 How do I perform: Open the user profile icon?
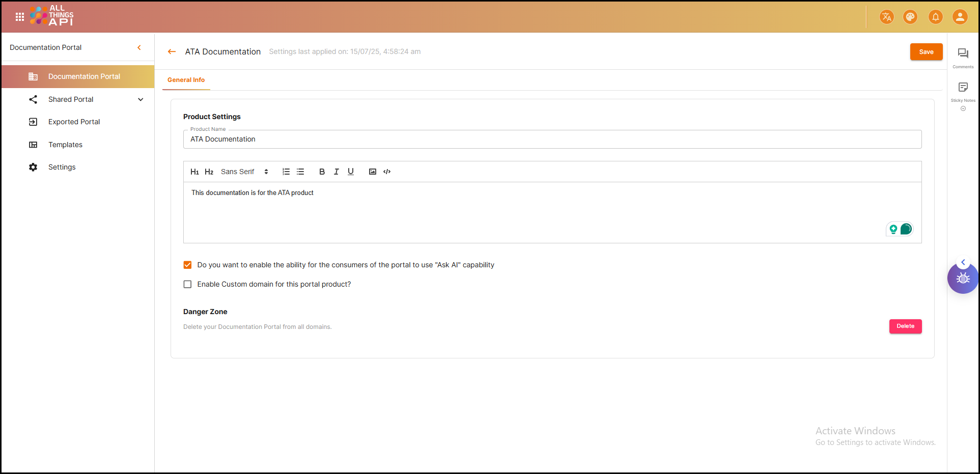click(x=960, y=17)
